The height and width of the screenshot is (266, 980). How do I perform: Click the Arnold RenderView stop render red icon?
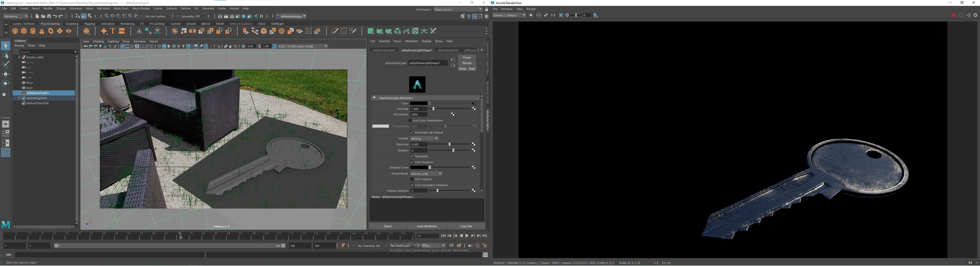(954, 15)
